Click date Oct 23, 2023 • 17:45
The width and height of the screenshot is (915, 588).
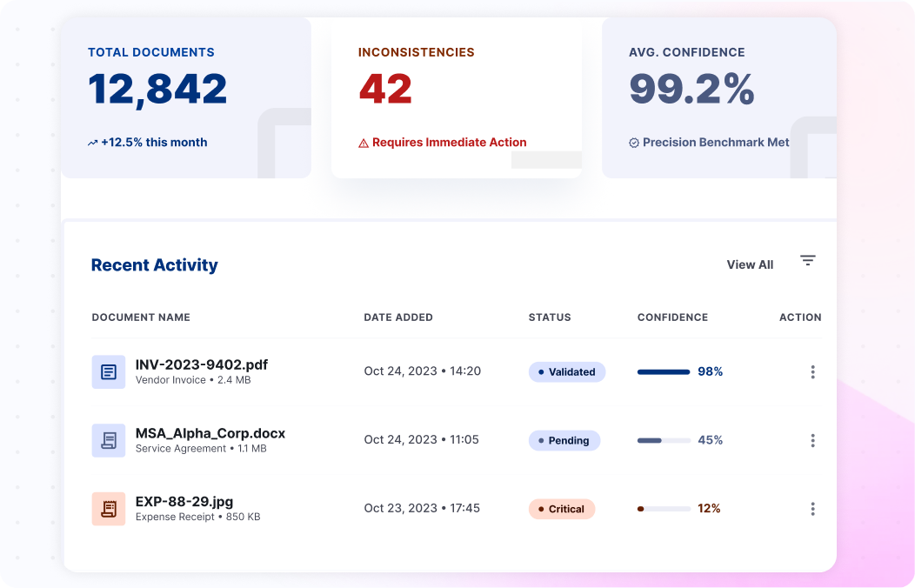point(422,508)
